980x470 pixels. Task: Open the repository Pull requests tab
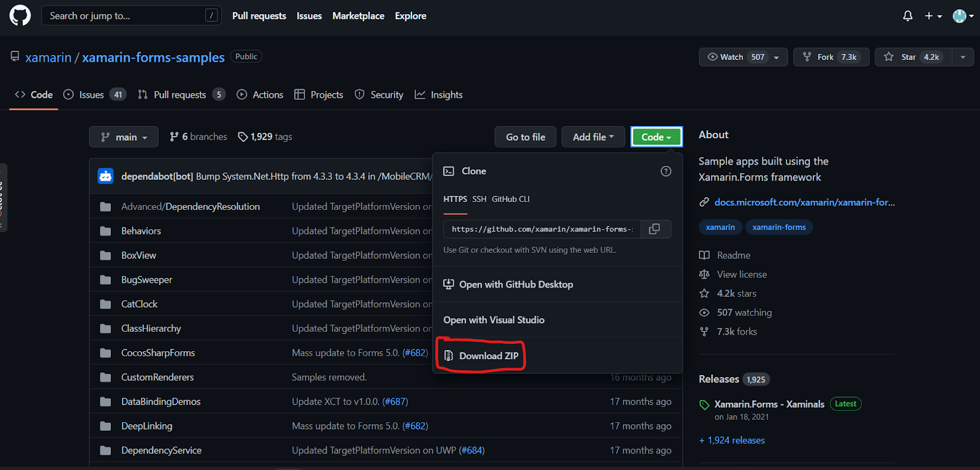pos(182,95)
